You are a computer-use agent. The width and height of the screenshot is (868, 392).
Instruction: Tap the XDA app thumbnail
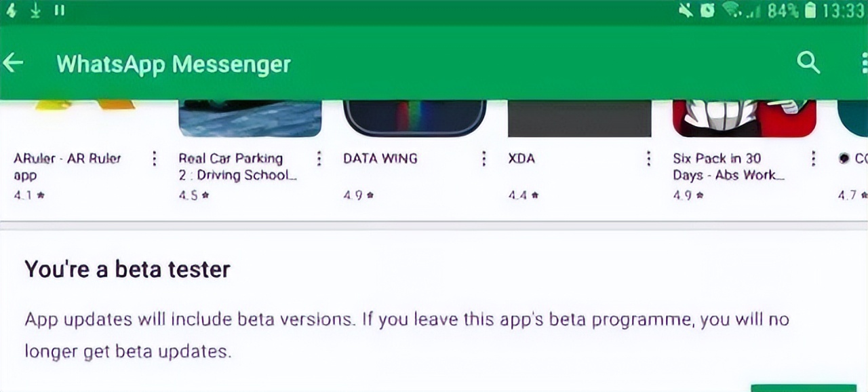coord(580,118)
